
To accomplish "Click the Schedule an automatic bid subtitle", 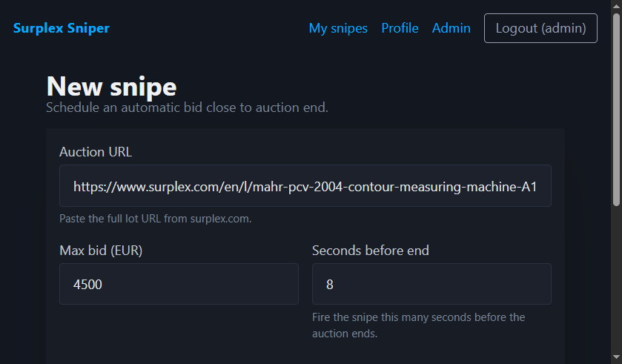I will [x=187, y=107].
